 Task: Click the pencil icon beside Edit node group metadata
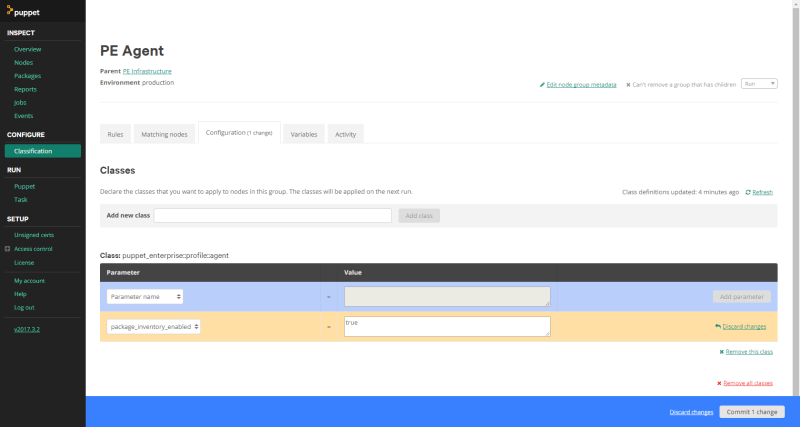tap(542, 84)
